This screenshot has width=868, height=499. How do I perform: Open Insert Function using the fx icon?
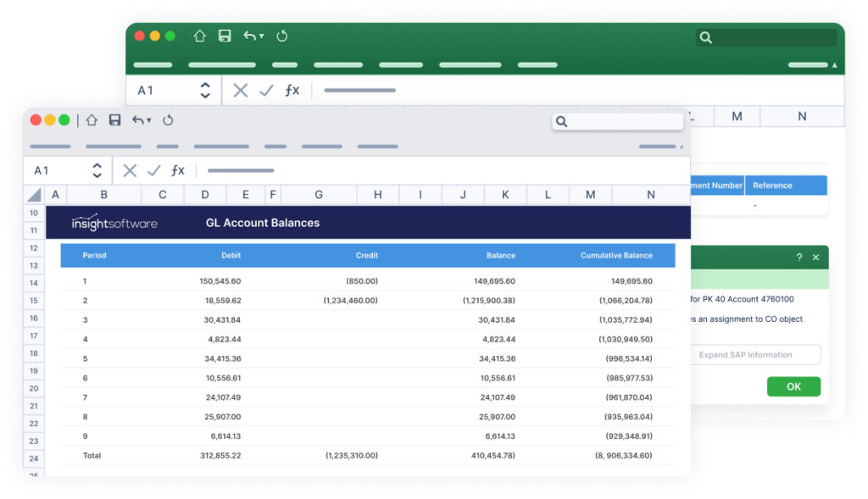[x=178, y=170]
